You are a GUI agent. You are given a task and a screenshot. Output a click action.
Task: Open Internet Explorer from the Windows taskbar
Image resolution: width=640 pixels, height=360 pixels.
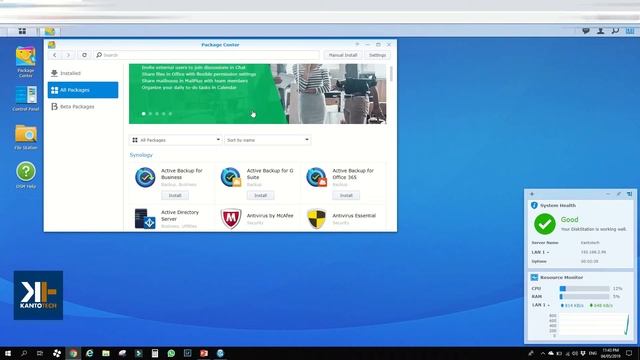(89, 353)
